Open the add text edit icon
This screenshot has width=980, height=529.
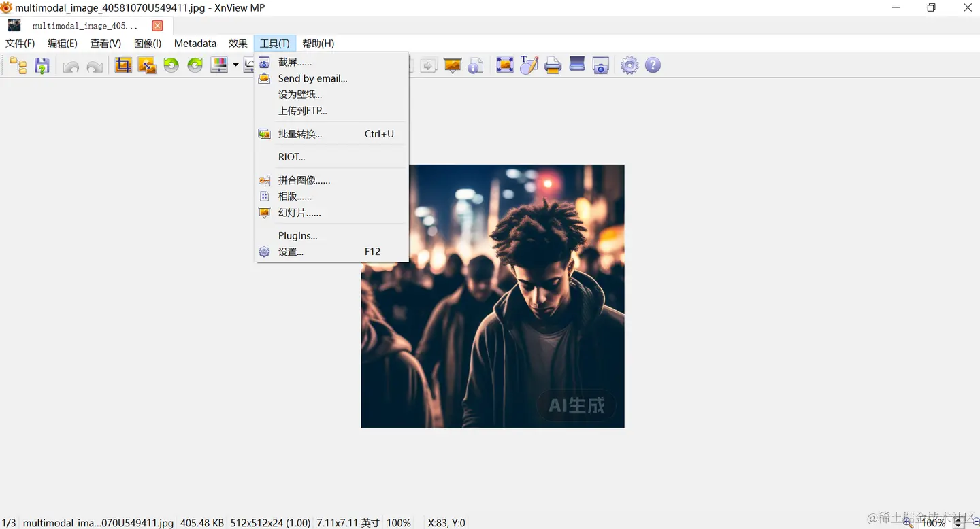pos(529,65)
